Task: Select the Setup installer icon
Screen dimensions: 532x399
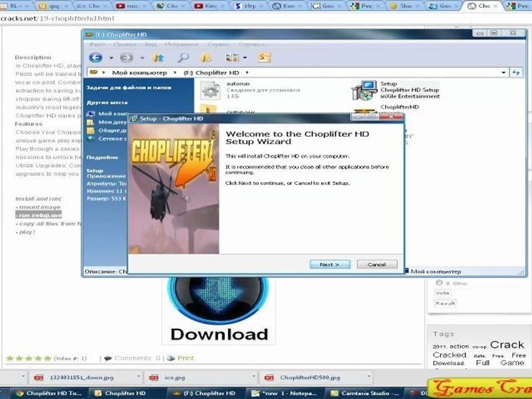Action: coord(365,90)
